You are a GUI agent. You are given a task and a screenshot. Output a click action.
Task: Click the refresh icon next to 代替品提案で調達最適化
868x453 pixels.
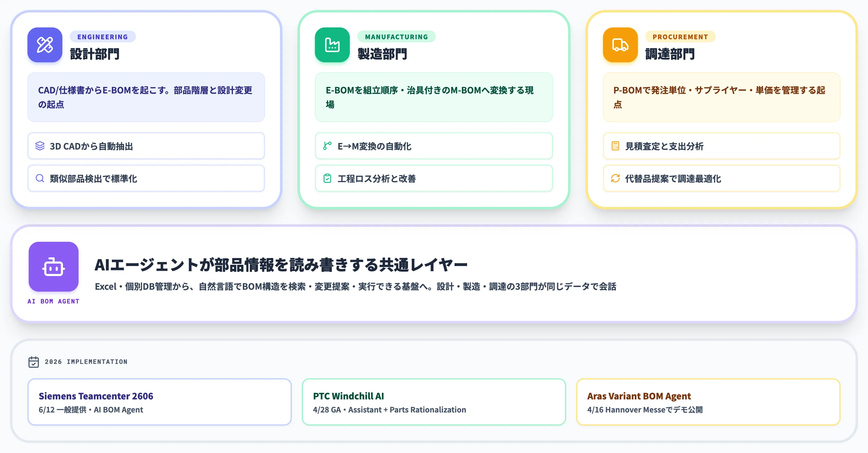click(615, 178)
